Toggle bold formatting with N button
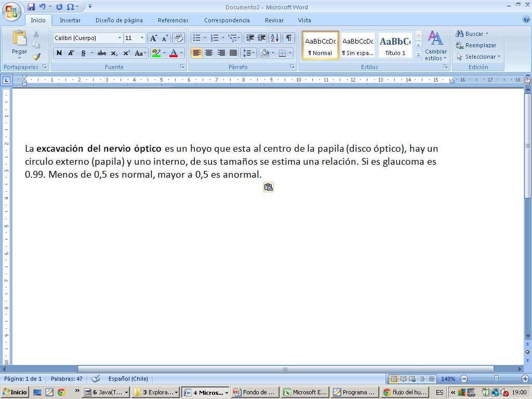Image resolution: width=532 pixels, height=399 pixels. [59, 53]
